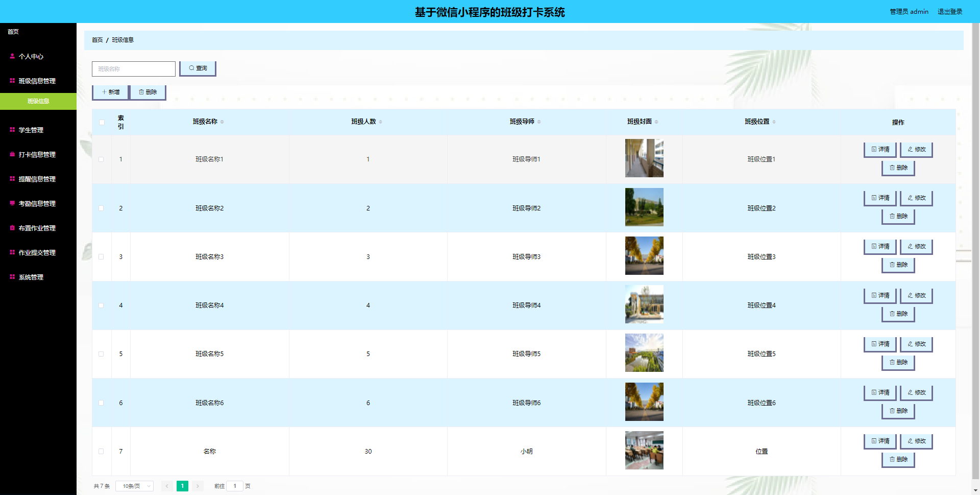Image resolution: width=980 pixels, height=495 pixels.
Task: Open the 系统管理 settings section
Action: [31, 277]
